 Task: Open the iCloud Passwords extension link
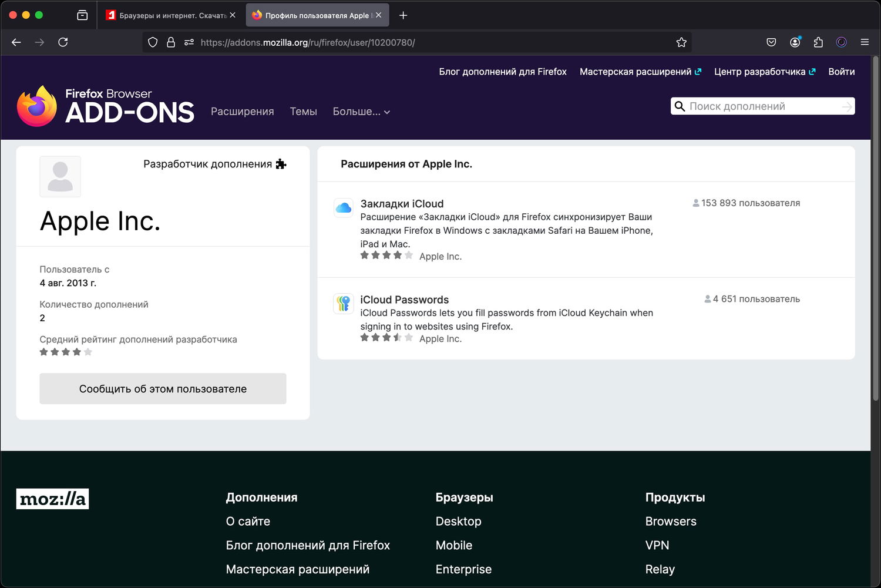404,300
